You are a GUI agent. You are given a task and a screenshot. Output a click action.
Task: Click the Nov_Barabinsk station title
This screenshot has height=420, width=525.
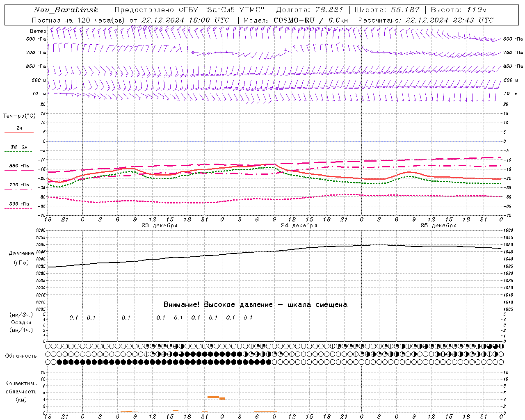point(66,10)
